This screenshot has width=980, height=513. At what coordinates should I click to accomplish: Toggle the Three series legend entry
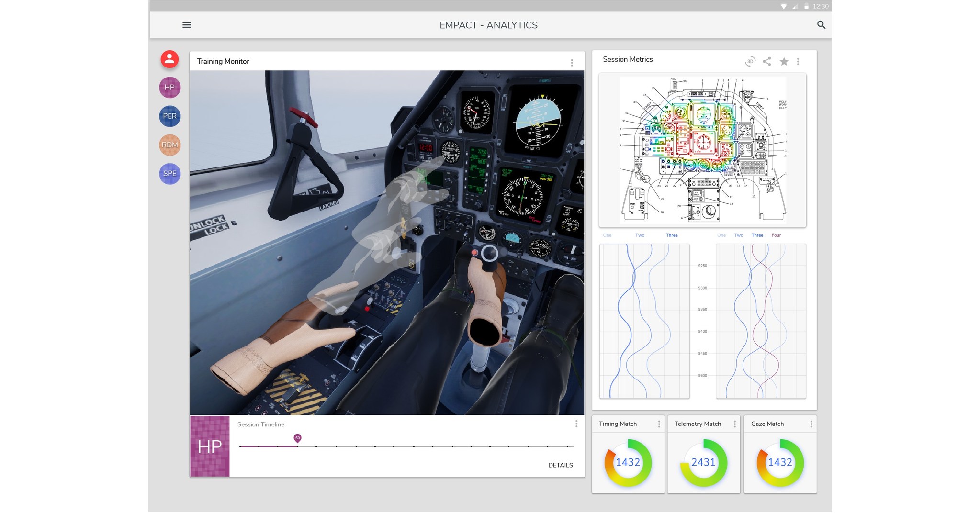(x=672, y=235)
